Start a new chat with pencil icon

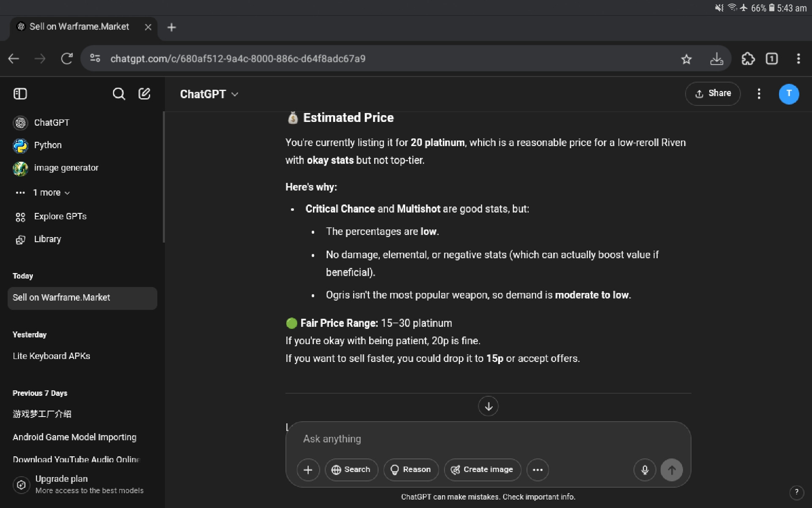(x=144, y=94)
